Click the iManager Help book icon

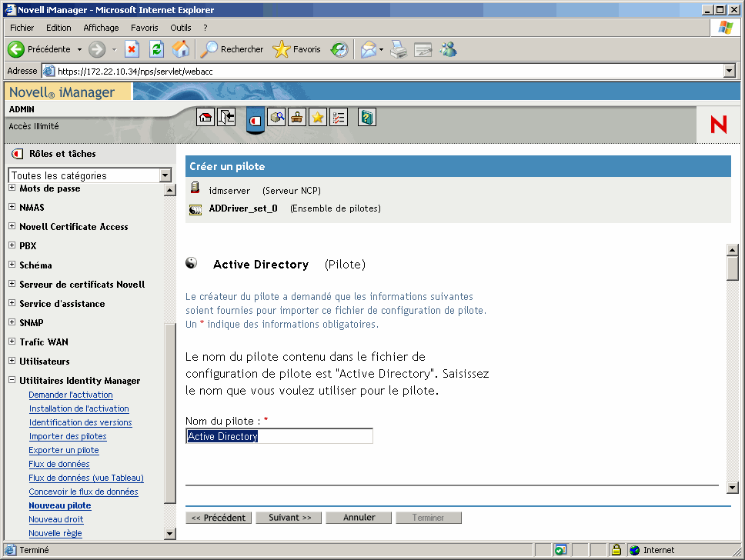(366, 117)
